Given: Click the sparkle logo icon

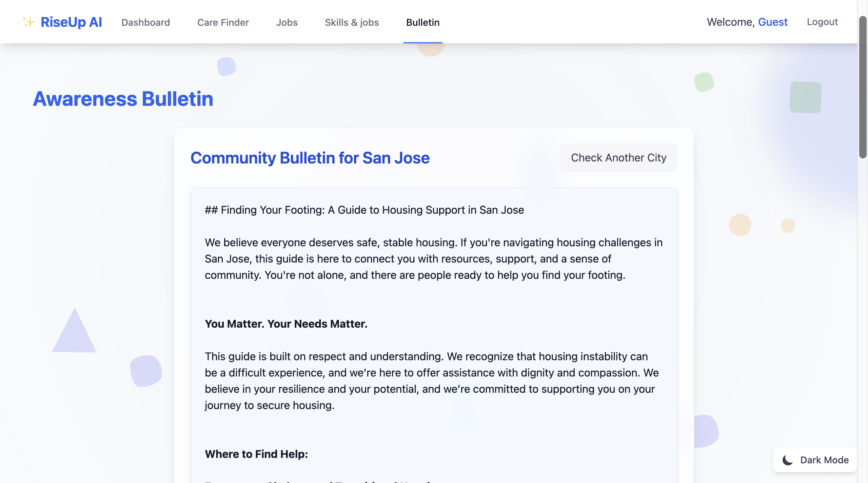Looking at the screenshot, I should (28, 22).
